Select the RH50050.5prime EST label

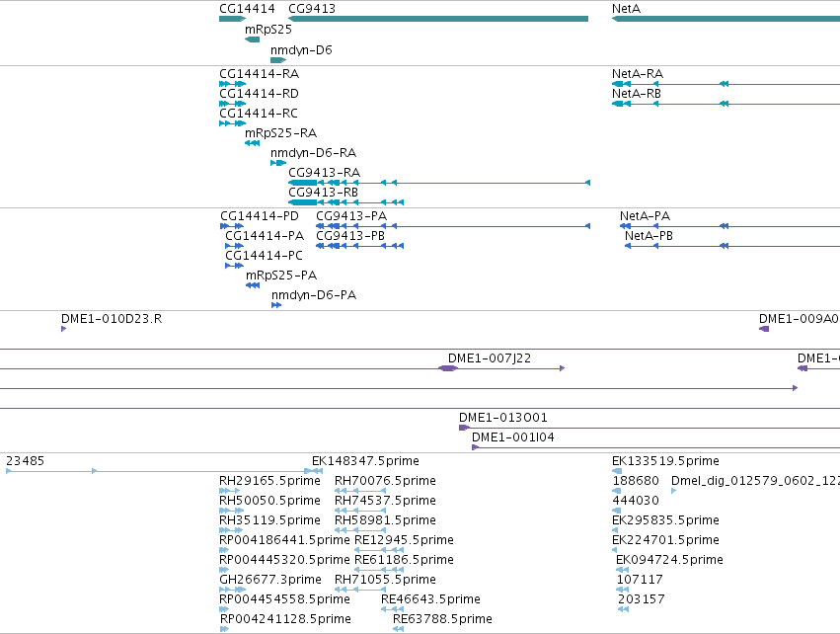pyautogui.click(x=270, y=501)
